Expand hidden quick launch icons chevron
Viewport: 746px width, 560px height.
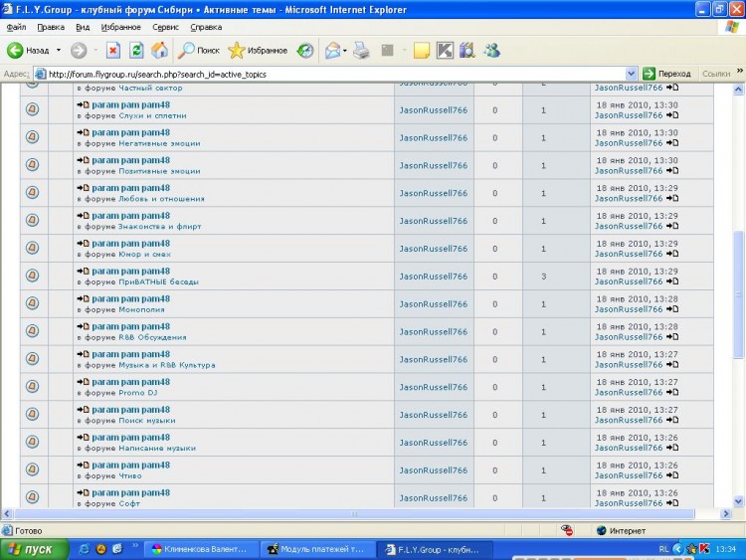tap(135, 546)
